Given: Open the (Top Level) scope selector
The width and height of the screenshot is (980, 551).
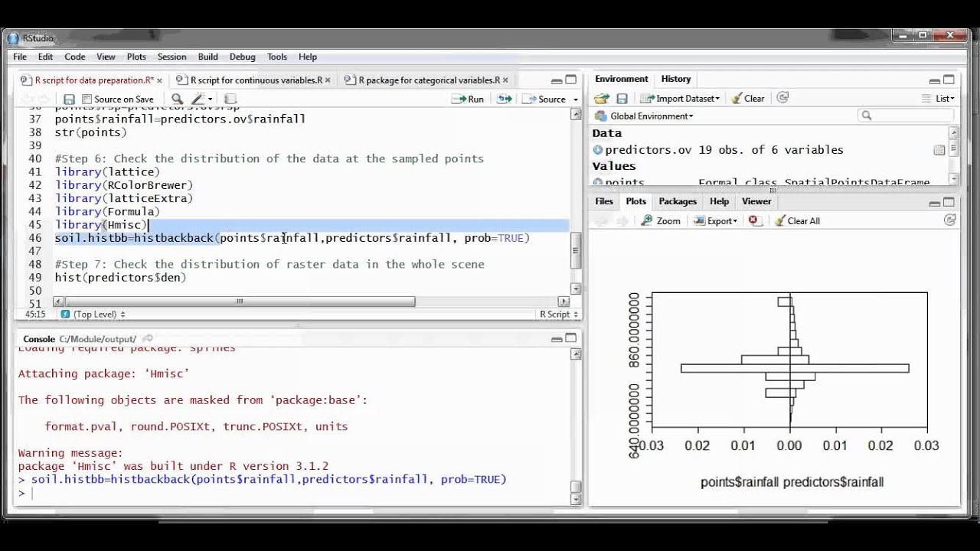Looking at the screenshot, I should 93,314.
